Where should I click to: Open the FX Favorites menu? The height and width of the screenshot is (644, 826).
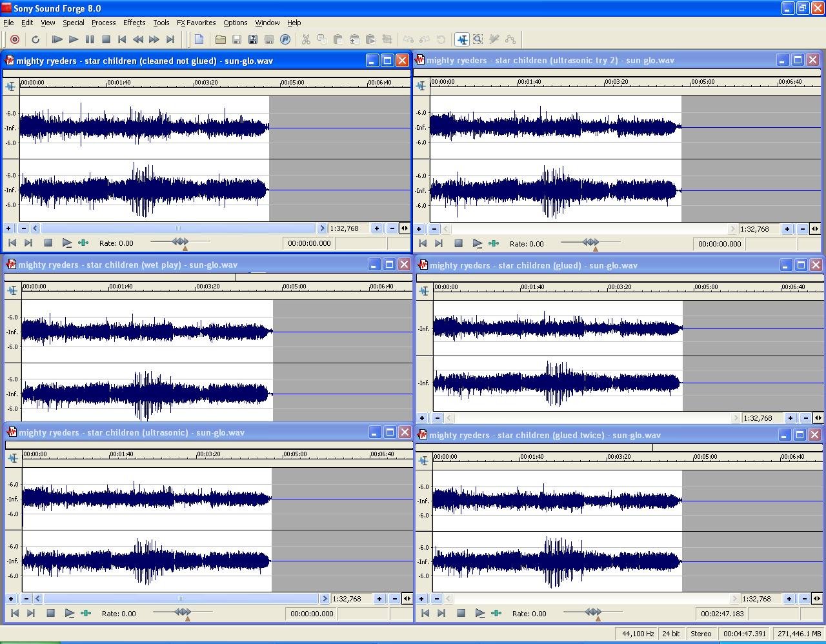coord(196,23)
